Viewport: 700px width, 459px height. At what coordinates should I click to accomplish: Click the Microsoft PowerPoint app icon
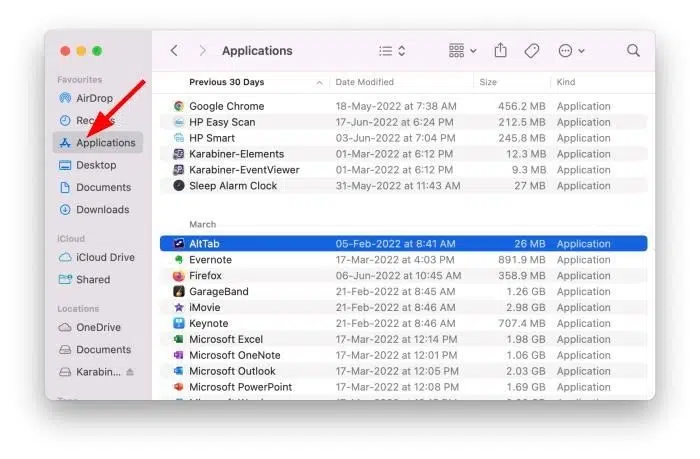click(179, 387)
